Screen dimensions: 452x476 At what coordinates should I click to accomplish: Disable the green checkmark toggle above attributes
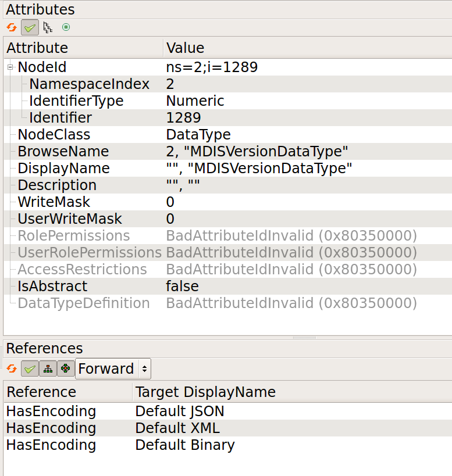click(29, 27)
